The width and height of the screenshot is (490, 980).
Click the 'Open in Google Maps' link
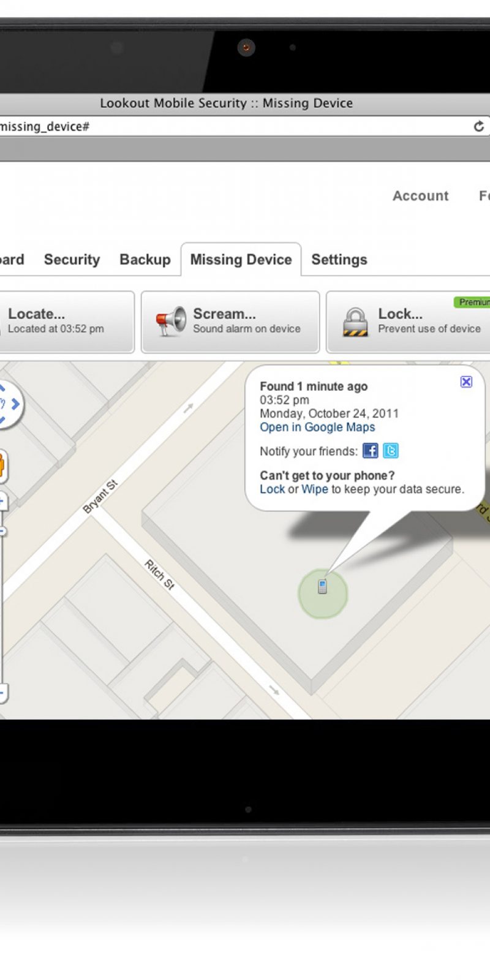coord(317,428)
